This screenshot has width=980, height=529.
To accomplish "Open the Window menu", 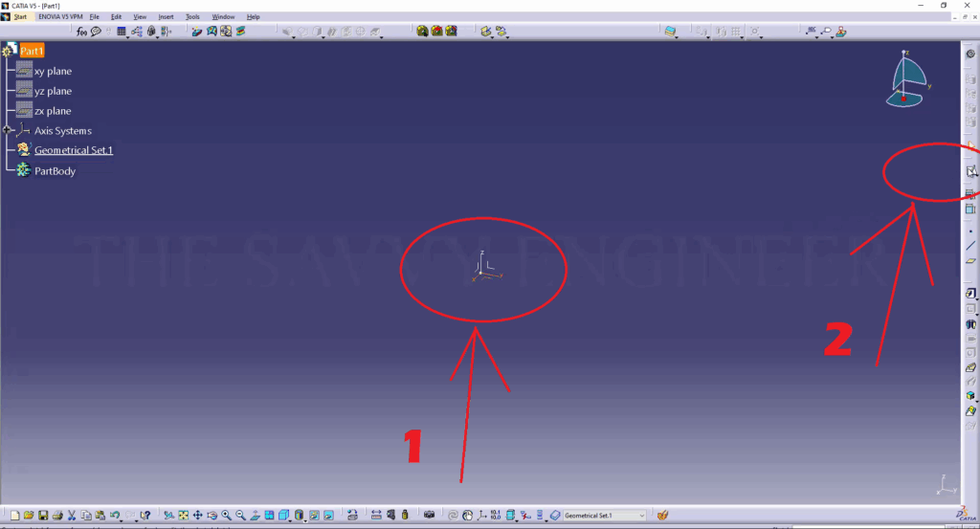I will point(223,17).
